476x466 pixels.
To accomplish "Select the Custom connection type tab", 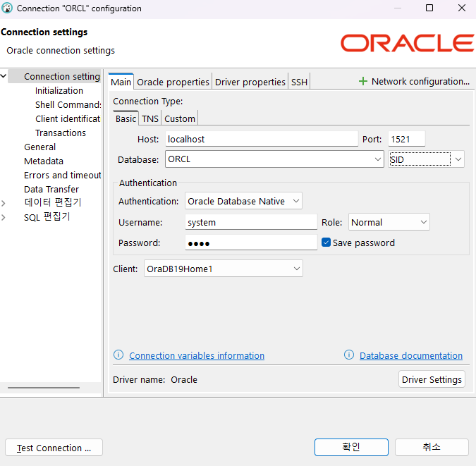I will pyautogui.click(x=180, y=118).
